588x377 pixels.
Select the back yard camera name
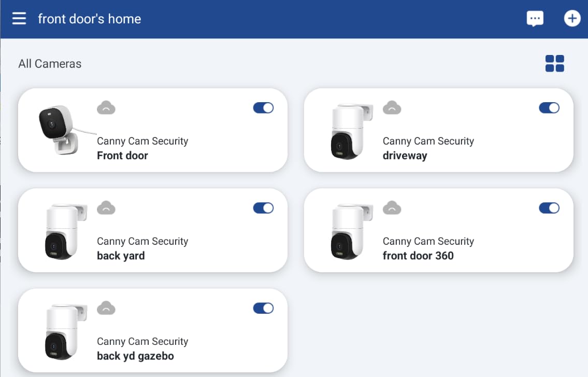click(121, 256)
